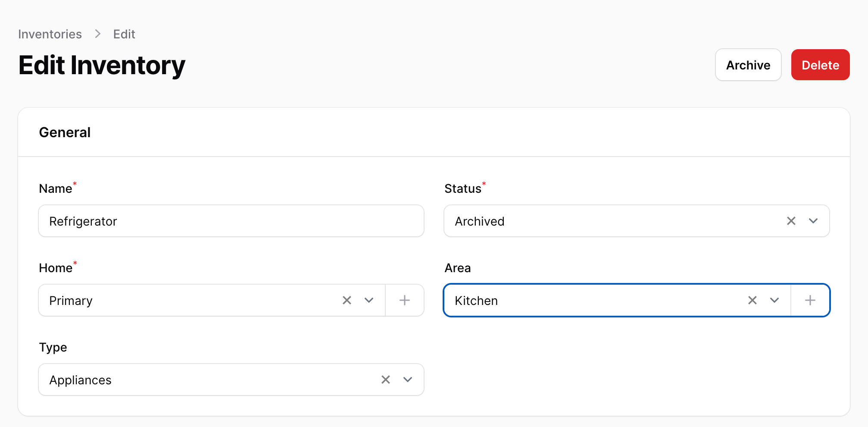Image resolution: width=868 pixels, height=427 pixels.
Task: Click the plus icon to create a new Area
Action: click(x=810, y=300)
